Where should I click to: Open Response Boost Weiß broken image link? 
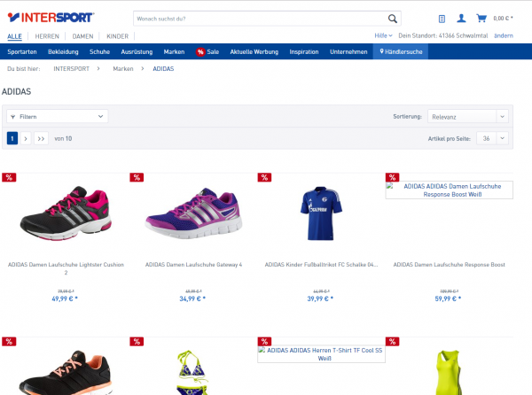click(x=450, y=190)
